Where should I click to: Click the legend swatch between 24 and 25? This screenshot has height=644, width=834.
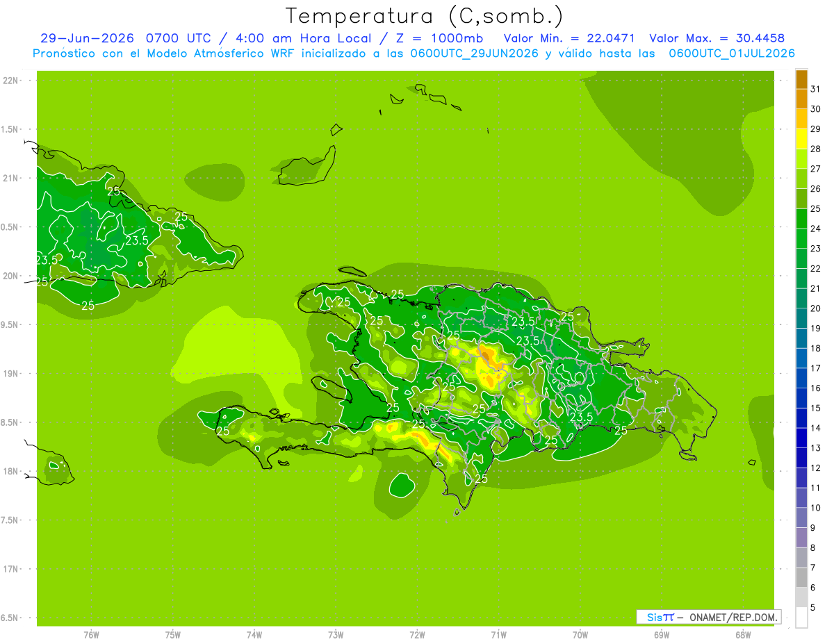point(801,219)
